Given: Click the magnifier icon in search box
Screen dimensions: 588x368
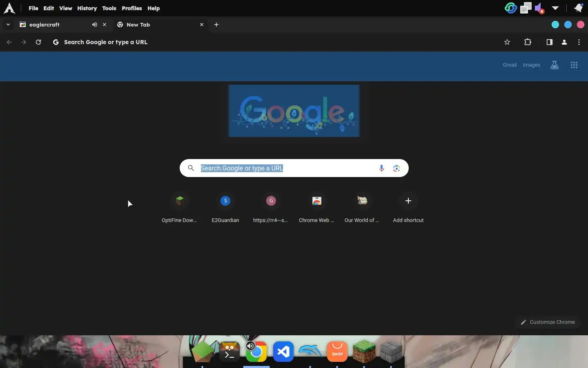Looking at the screenshot, I should (191, 168).
